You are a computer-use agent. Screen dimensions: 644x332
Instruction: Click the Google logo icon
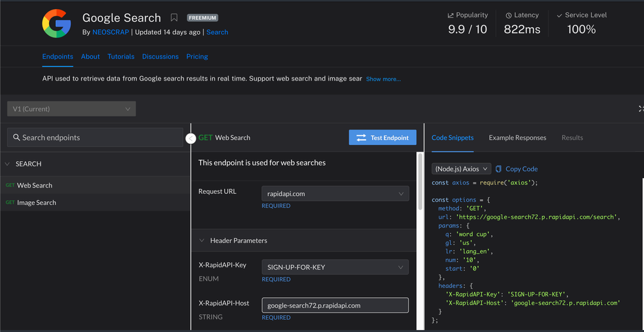pyautogui.click(x=57, y=24)
